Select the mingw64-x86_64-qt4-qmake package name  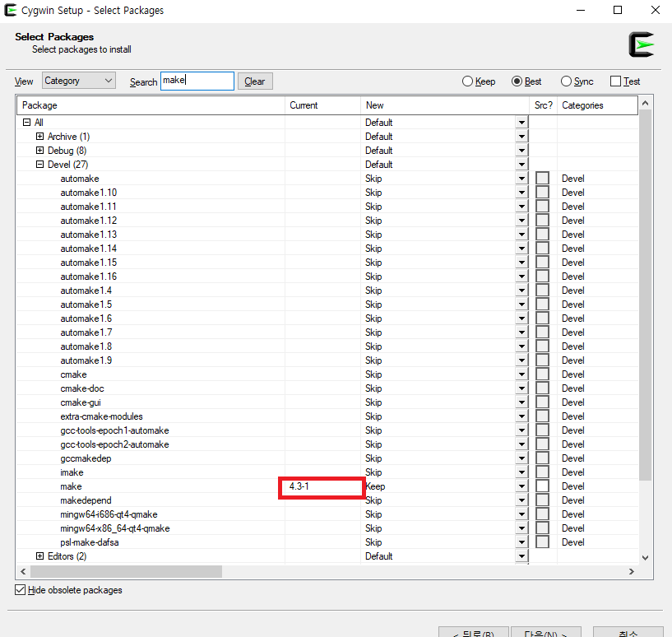click(115, 528)
